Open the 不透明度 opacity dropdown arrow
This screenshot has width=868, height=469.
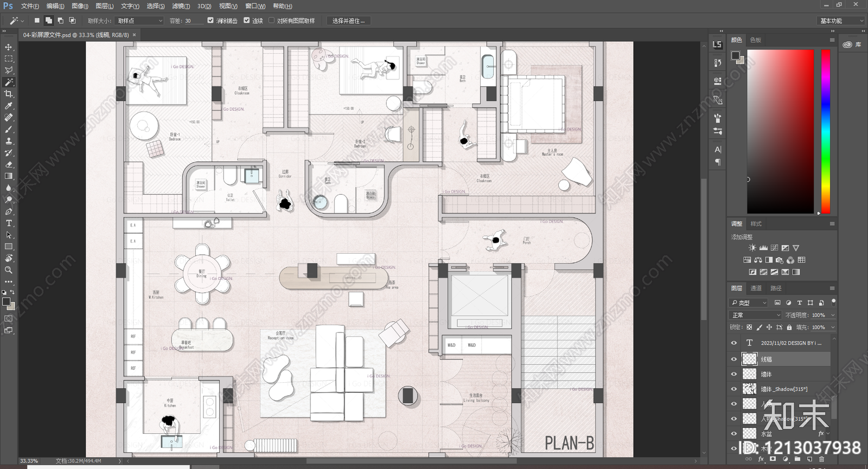pos(833,315)
